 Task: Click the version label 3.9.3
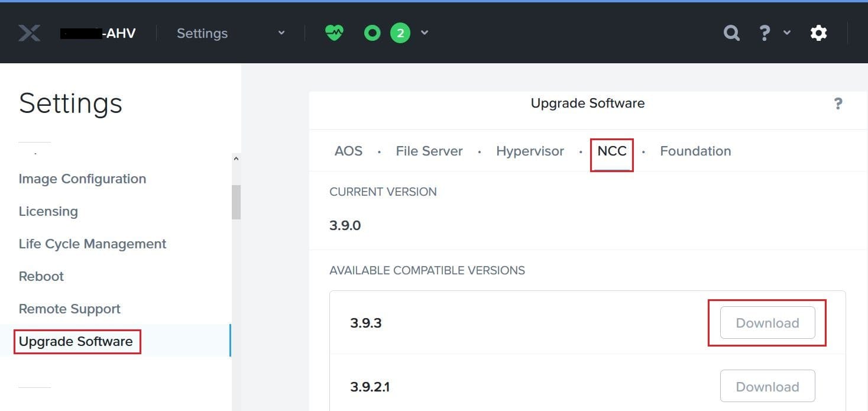tap(365, 323)
